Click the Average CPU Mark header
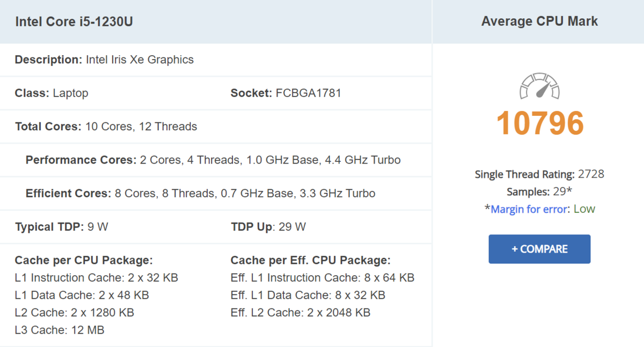The height and width of the screenshot is (347, 644). 539,21
